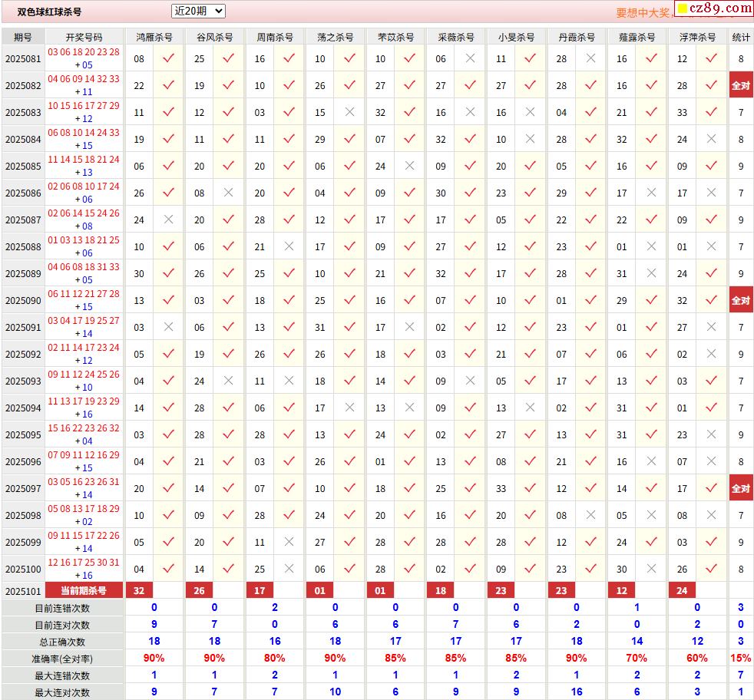Click check mark for 小旻杀号 in row 2025097

[x=531, y=488]
